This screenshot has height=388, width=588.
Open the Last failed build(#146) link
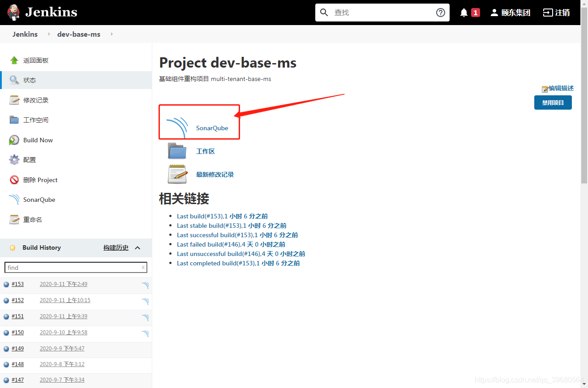pos(231,244)
